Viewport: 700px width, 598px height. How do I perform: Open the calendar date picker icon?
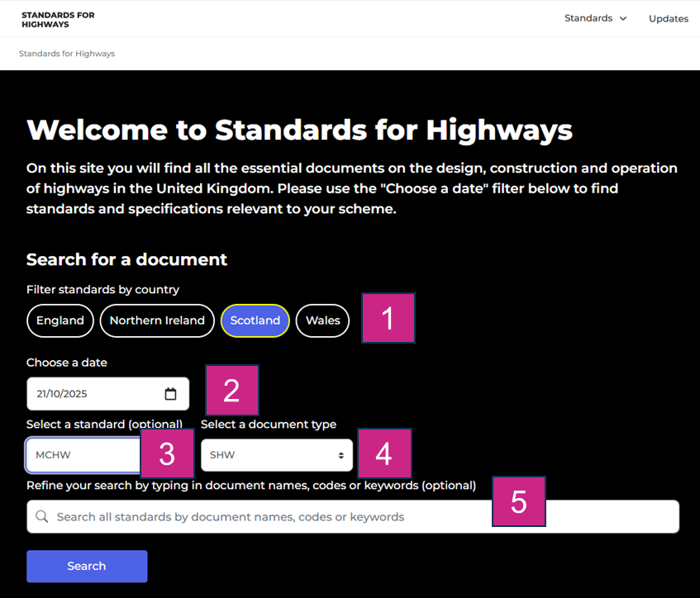coord(170,394)
